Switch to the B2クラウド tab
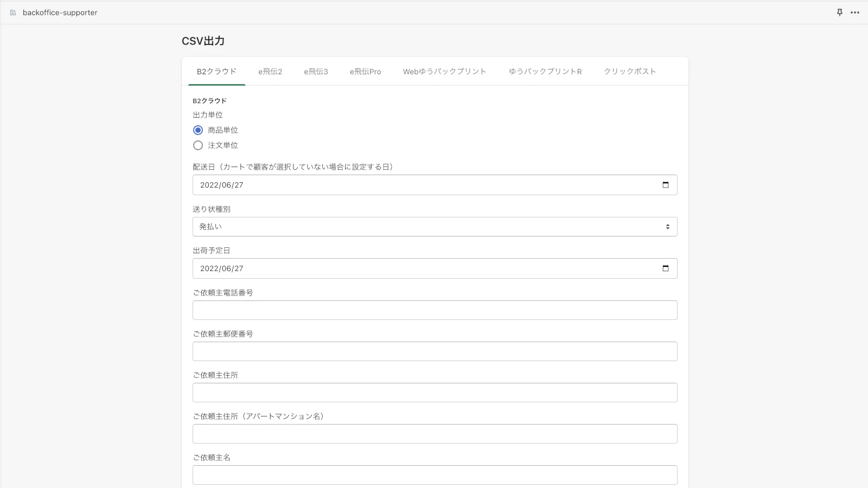Image resolution: width=868 pixels, height=488 pixels. point(216,72)
